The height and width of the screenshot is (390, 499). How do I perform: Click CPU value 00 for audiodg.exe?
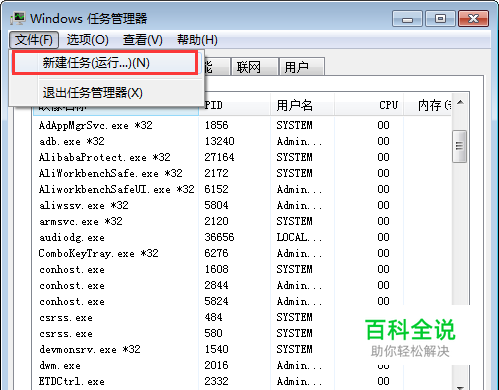[383, 237]
